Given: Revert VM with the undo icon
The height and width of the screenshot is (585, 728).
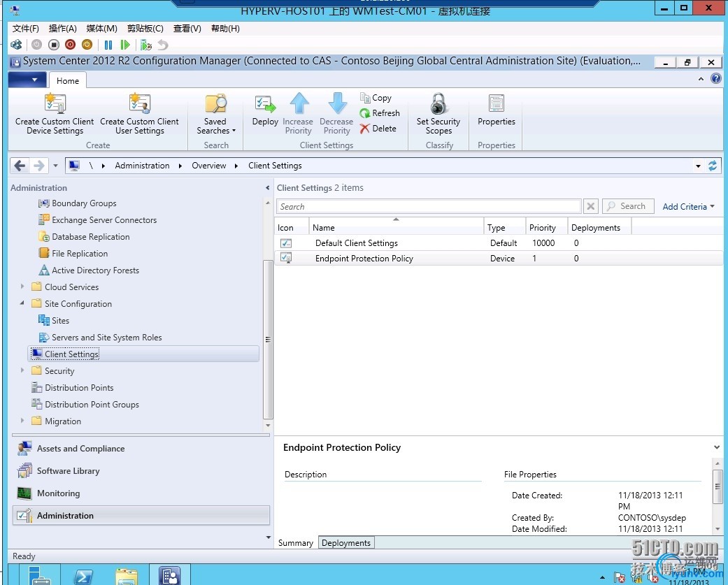Looking at the screenshot, I should pyautogui.click(x=162, y=45).
